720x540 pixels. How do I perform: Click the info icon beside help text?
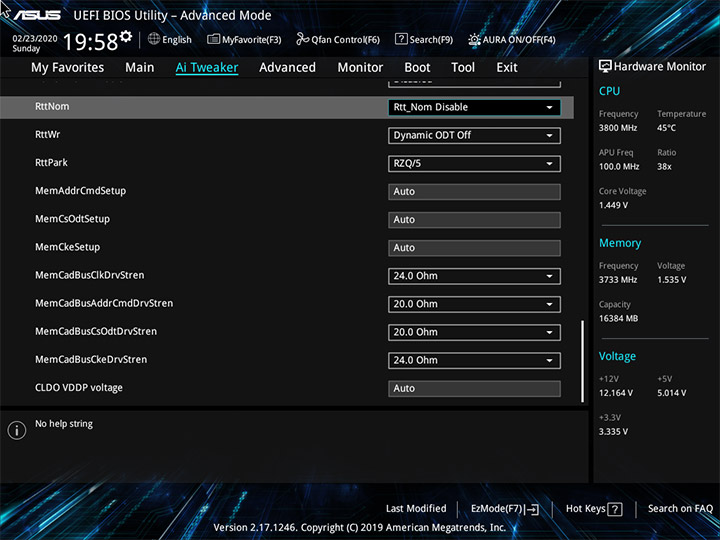17,430
